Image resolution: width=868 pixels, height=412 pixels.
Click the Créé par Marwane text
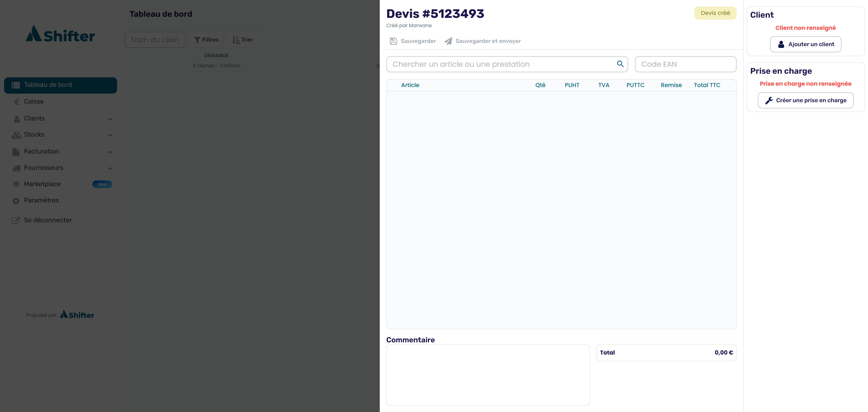[409, 26]
